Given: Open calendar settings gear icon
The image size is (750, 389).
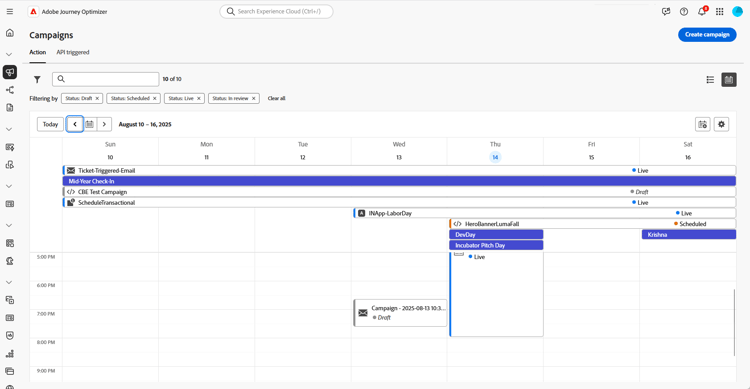Looking at the screenshot, I should click(721, 124).
